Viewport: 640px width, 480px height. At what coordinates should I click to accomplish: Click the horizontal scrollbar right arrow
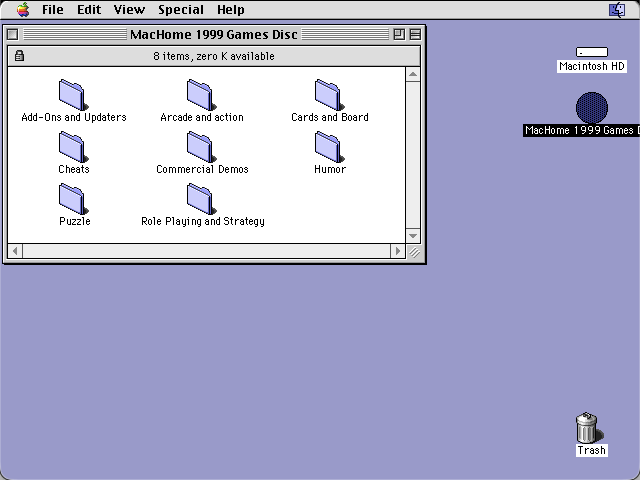point(398,251)
